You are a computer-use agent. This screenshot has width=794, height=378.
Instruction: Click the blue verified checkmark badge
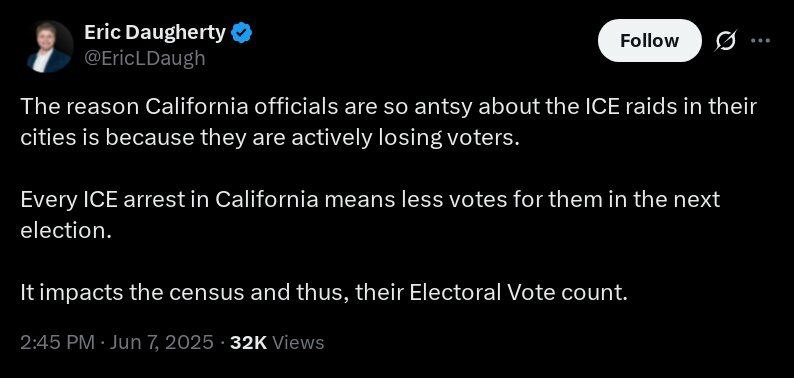point(242,34)
